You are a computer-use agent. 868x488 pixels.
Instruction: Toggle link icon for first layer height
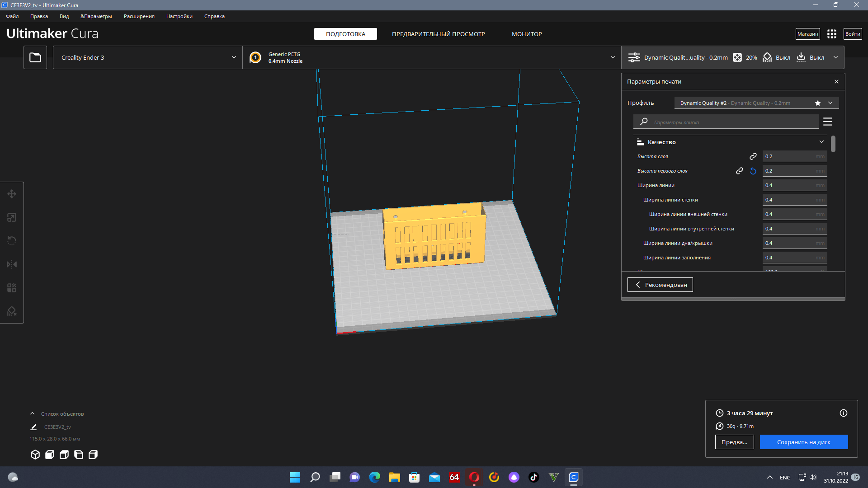tap(740, 171)
